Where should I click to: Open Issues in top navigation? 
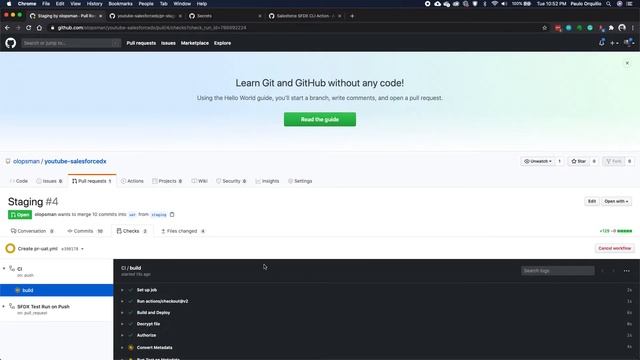168,43
